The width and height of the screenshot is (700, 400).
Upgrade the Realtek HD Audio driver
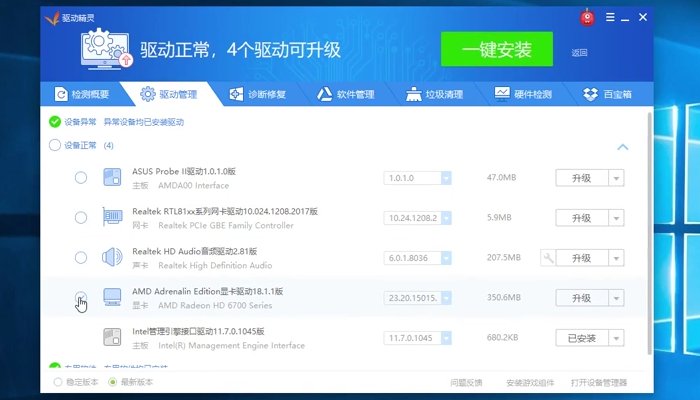[x=582, y=258]
